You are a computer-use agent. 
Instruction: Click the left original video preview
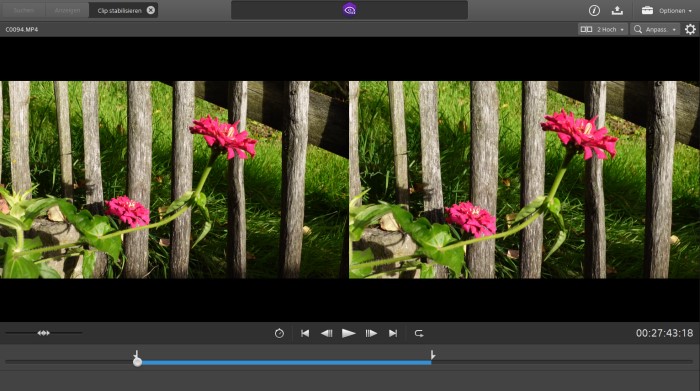pyautogui.click(x=174, y=179)
